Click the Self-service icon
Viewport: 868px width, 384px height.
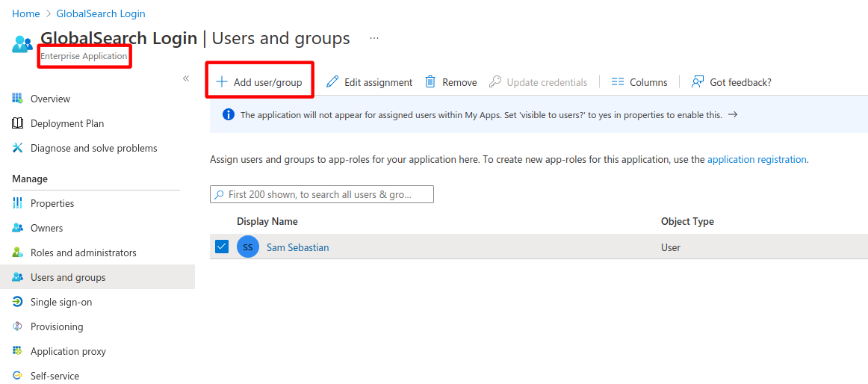17,376
